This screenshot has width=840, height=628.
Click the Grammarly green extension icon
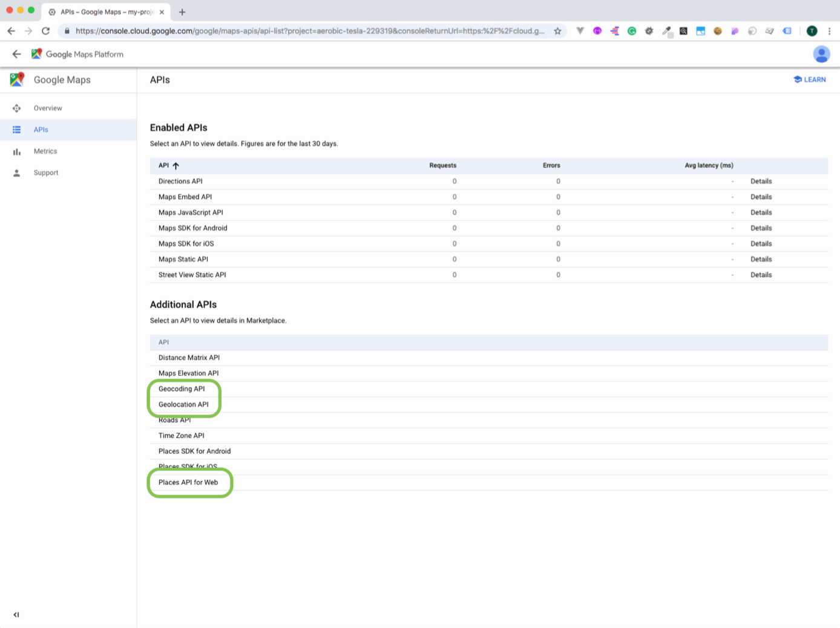(x=632, y=31)
